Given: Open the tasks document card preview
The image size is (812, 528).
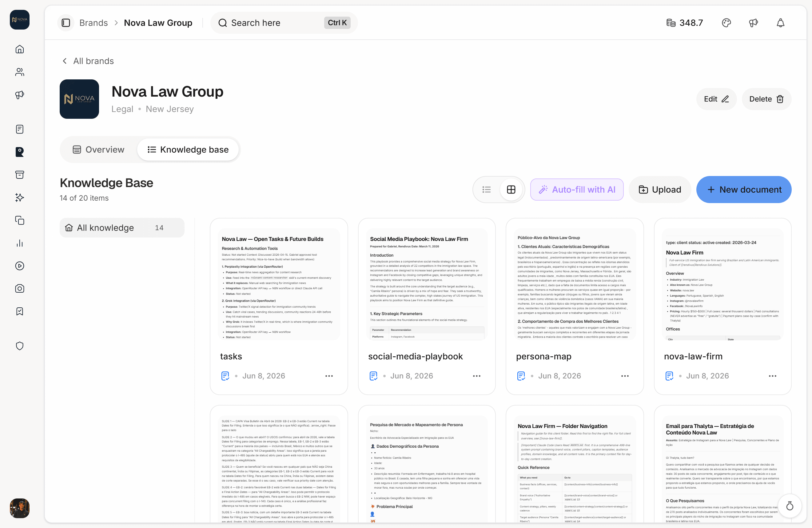Looking at the screenshot, I should coord(279,284).
